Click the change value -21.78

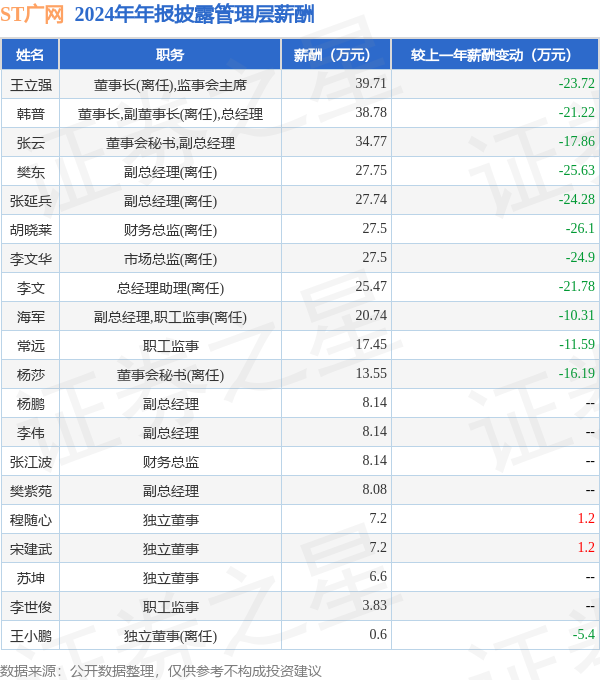(577, 286)
